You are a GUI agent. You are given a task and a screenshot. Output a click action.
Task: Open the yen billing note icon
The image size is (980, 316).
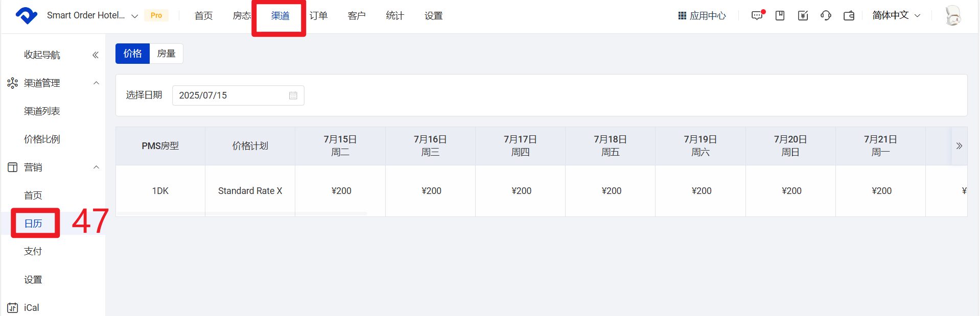803,16
